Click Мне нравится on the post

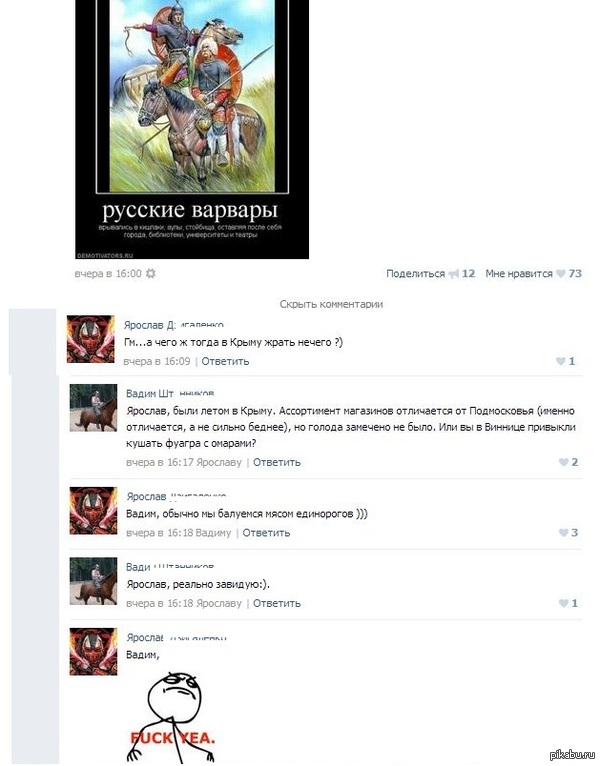tap(519, 274)
